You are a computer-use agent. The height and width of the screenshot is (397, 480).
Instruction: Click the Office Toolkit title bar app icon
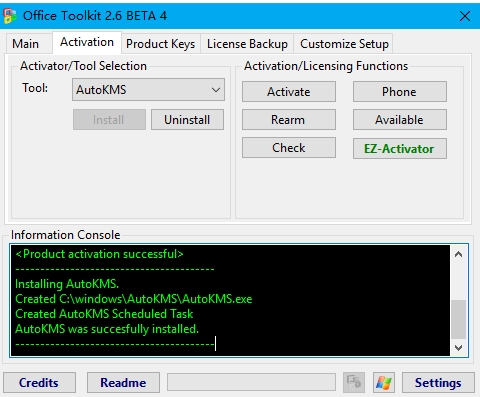coord(9,16)
